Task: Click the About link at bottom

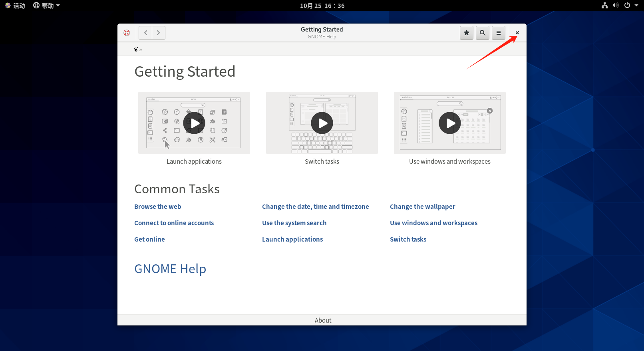Action: (323, 320)
